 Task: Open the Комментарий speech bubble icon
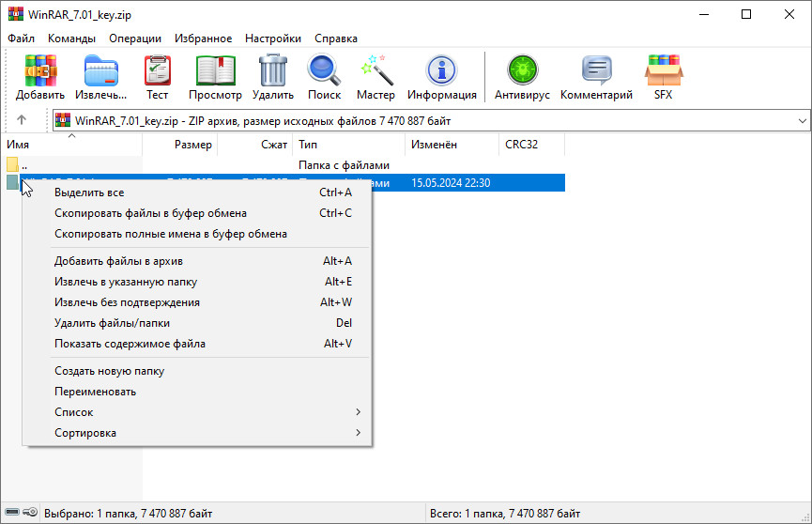pyautogui.click(x=597, y=70)
